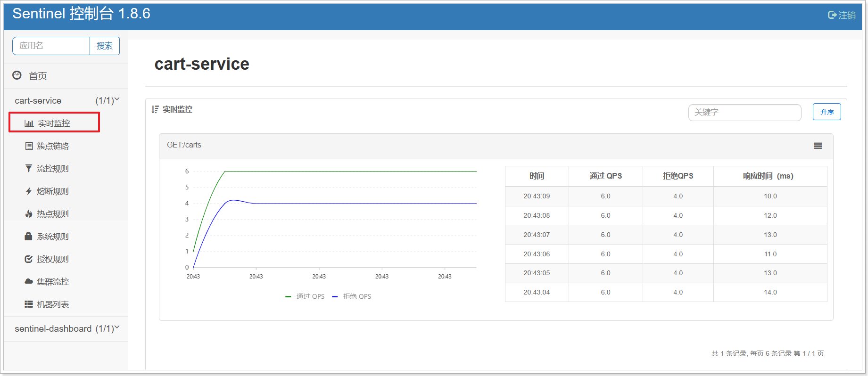Click the 20:43:09 time cell
868x376 pixels.
(x=537, y=196)
